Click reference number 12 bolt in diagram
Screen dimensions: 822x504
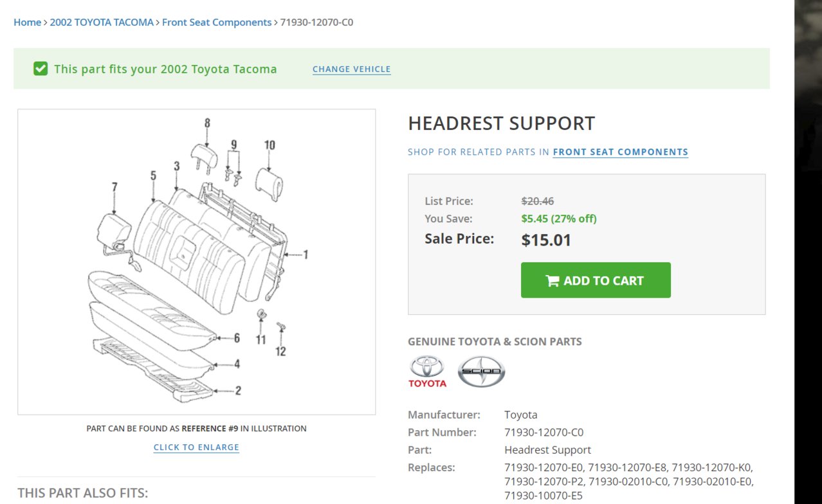[x=281, y=351]
